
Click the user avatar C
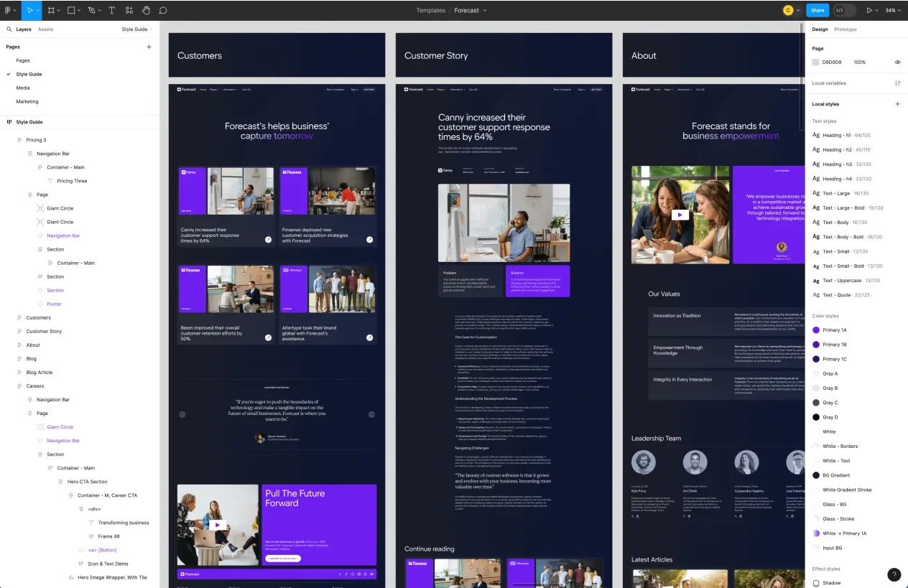tap(788, 10)
